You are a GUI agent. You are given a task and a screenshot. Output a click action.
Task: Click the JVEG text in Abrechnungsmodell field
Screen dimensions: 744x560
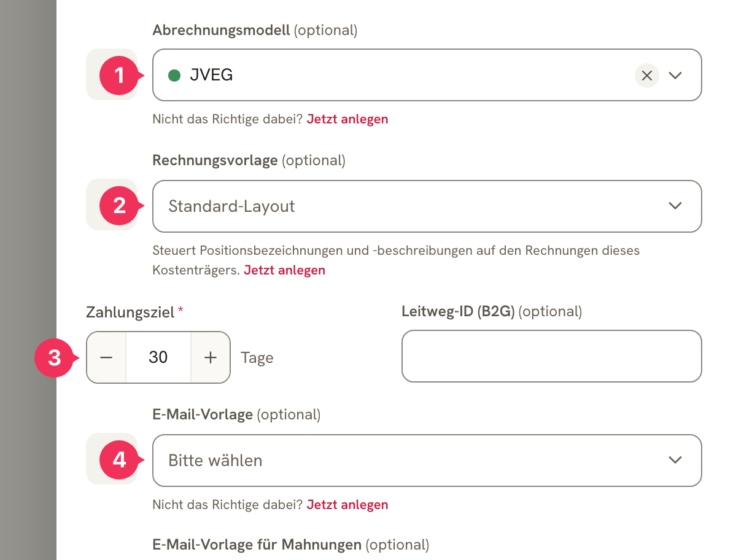[211, 76]
